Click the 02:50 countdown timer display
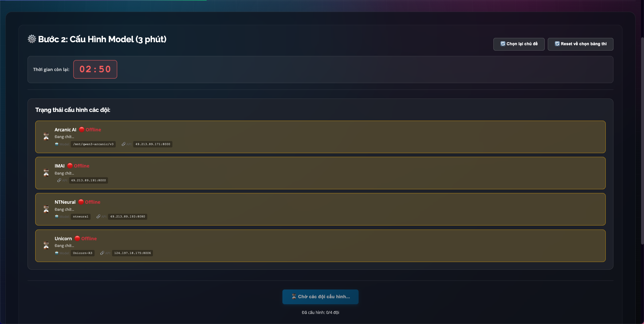The width and height of the screenshot is (644, 324). [x=95, y=69]
